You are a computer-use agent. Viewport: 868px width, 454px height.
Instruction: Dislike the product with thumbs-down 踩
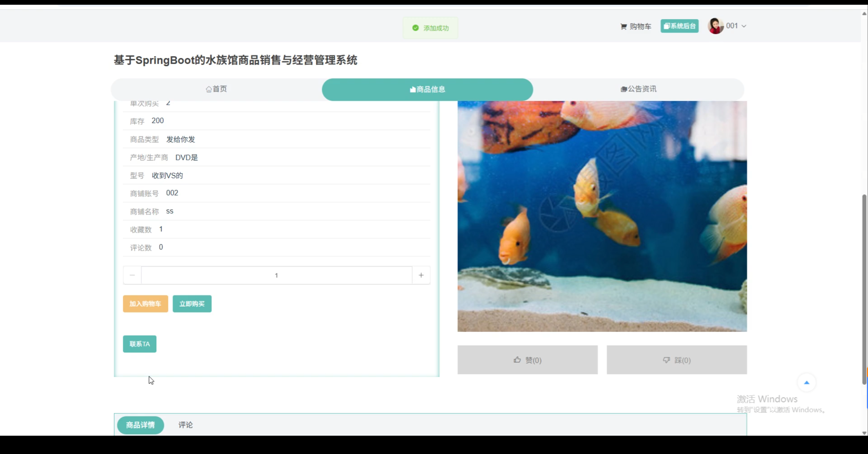676,360
